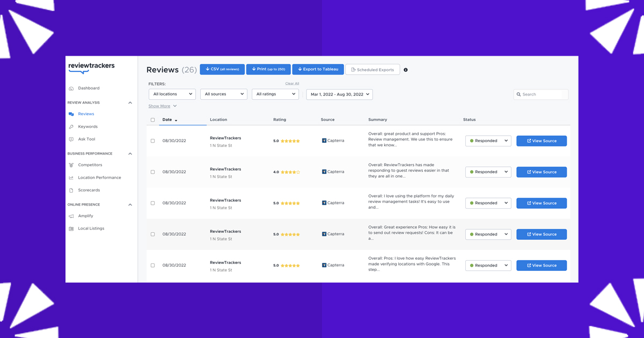This screenshot has width=644, height=338.
Task: Click the Amplify megaphone icon
Action: point(71,216)
